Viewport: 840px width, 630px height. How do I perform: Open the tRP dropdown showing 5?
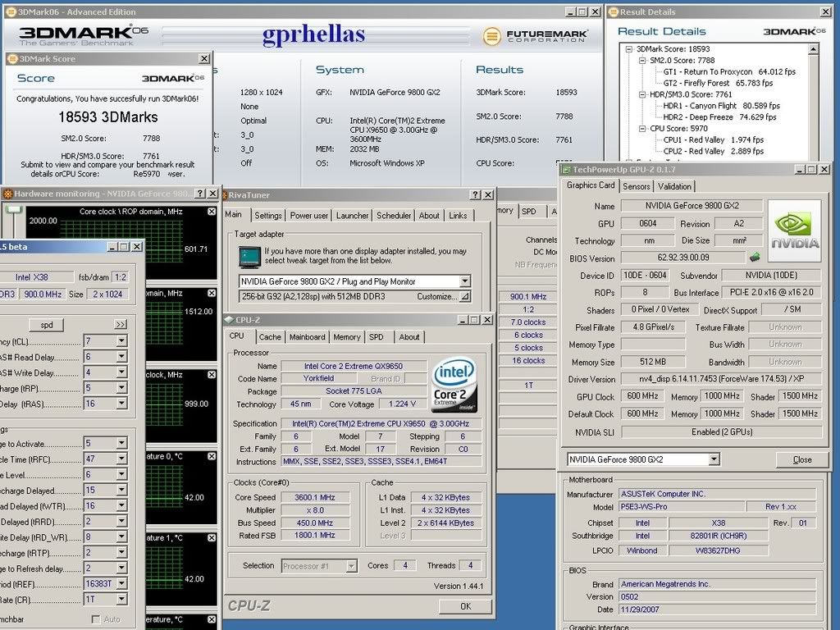click(x=121, y=388)
